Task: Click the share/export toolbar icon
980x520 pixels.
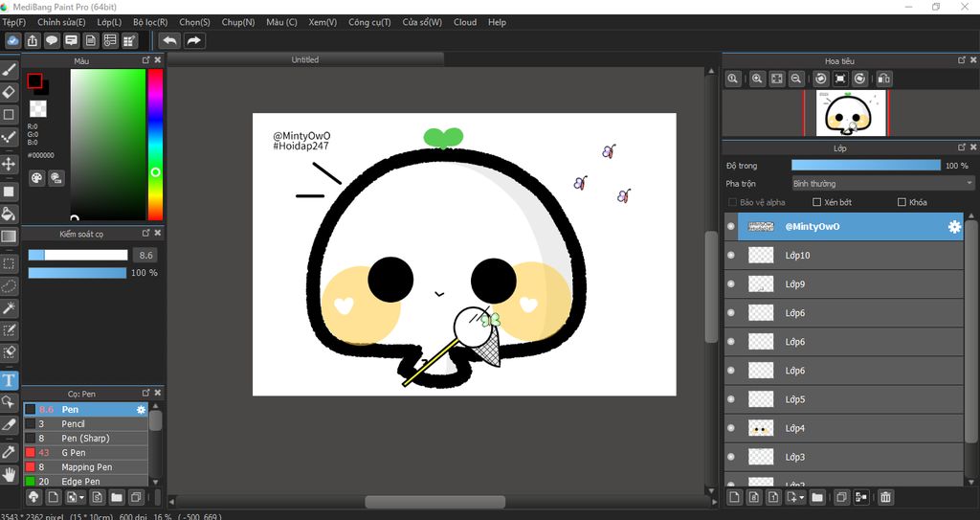Action: [x=32, y=40]
